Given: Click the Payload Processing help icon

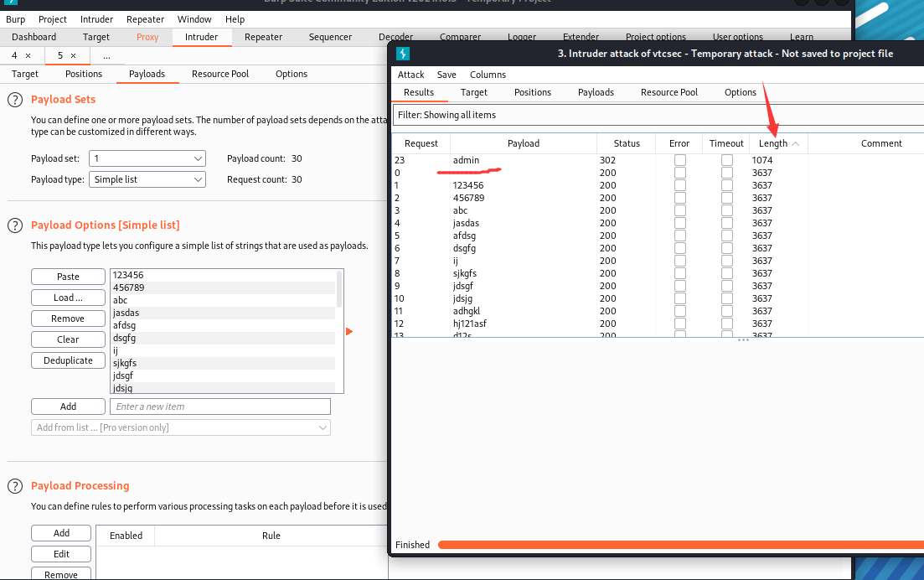Looking at the screenshot, I should [15, 485].
